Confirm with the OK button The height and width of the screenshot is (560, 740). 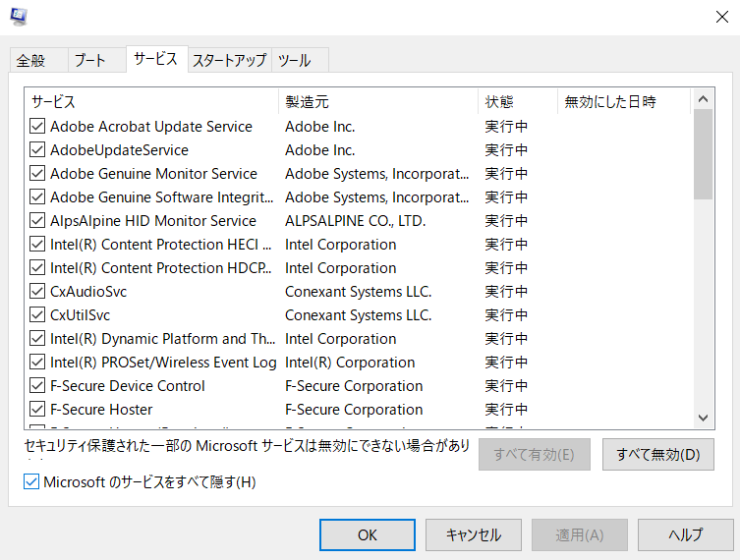click(x=368, y=535)
